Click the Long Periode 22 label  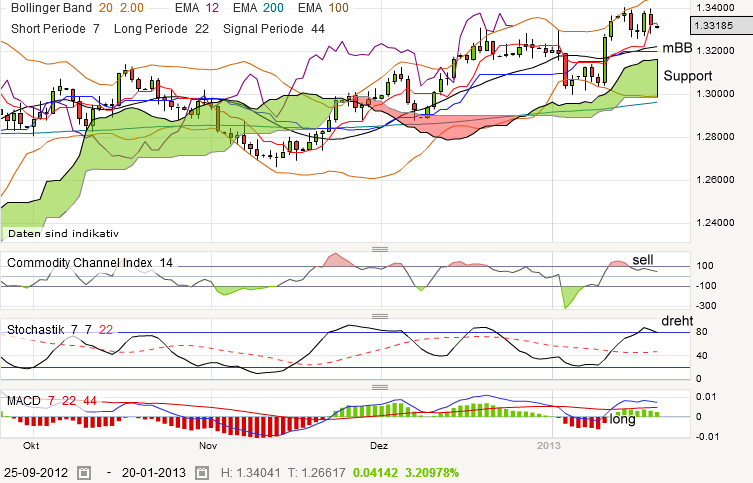click(161, 29)
